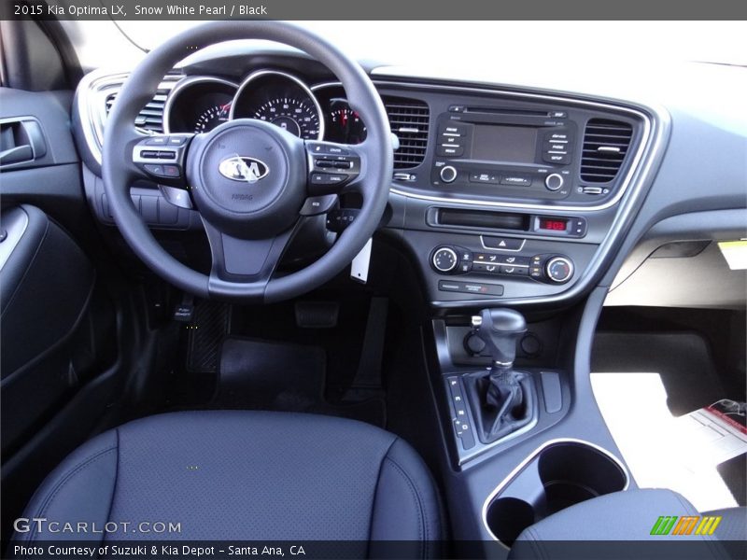Click the radio tune knob on the right

pos(555,181)
